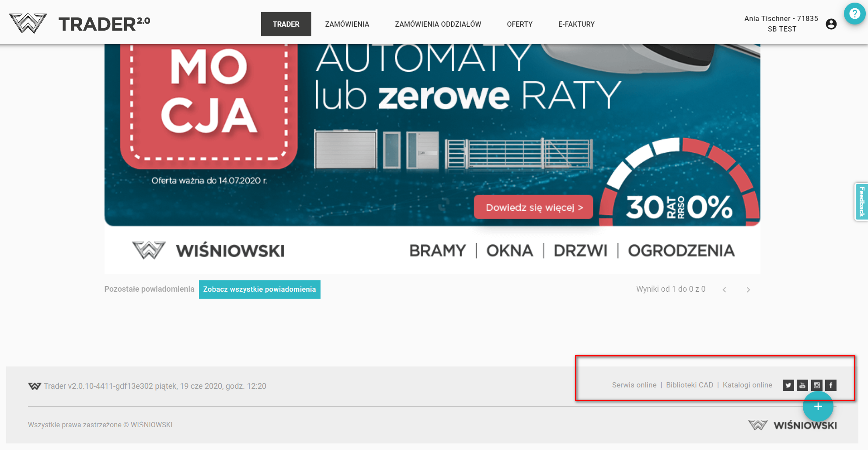Click Zobacz wszystkie powiadomienia button
Screen dimensions: 868x450
coord(259,290)
